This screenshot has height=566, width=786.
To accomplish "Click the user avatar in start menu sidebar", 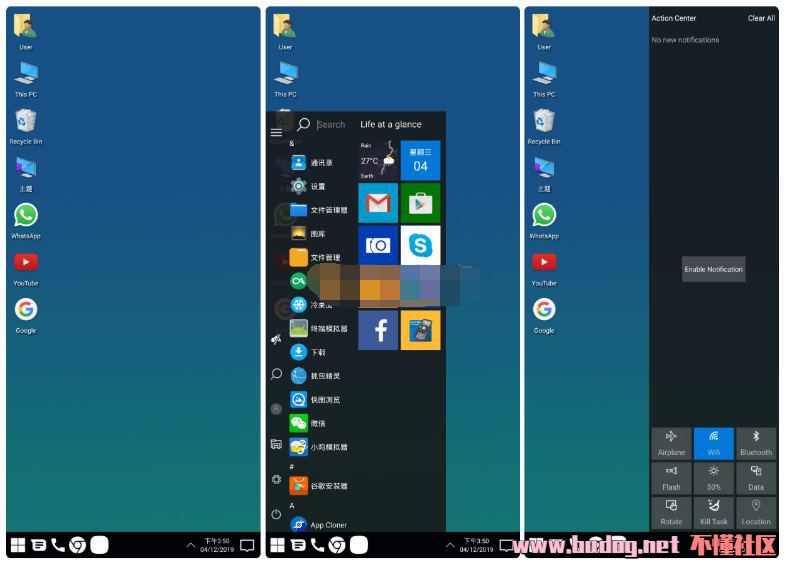I will (276, 409).
